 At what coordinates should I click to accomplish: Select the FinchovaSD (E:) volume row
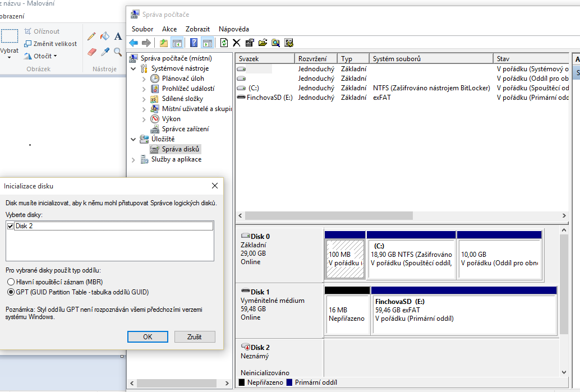pyautogui.click(x=402, y=98)
